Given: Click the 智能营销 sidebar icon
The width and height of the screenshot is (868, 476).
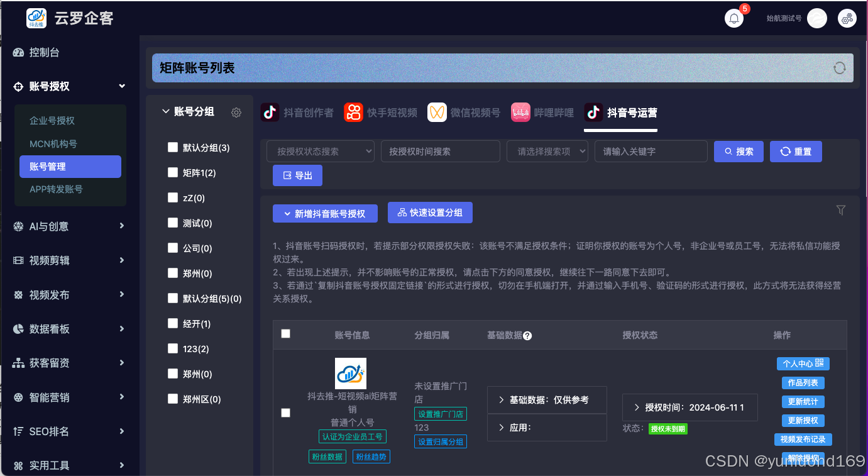Looking at the screenshot, I should coord(18,397).
